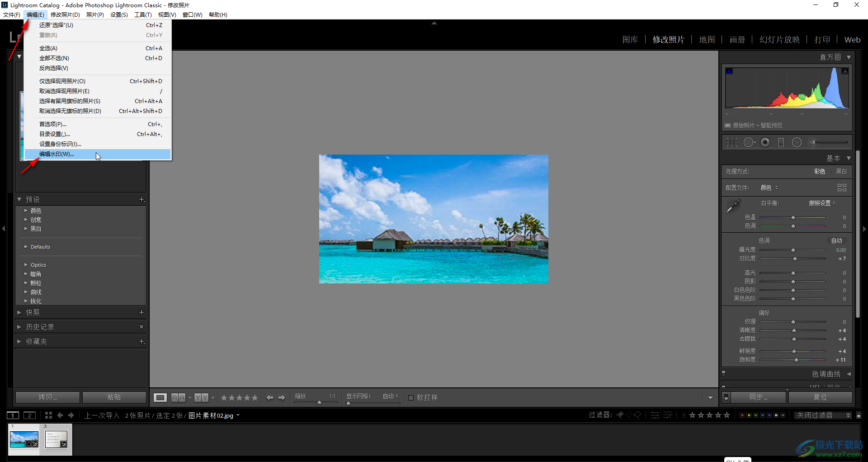Screen dimensions: 868x462
Task: Click 编辑水印(W)... menu entry
Action: click(x=57, y=154)
